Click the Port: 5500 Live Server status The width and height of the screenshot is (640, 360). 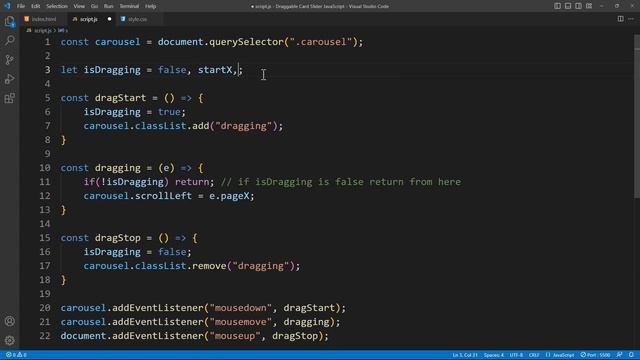coord(596,355)
